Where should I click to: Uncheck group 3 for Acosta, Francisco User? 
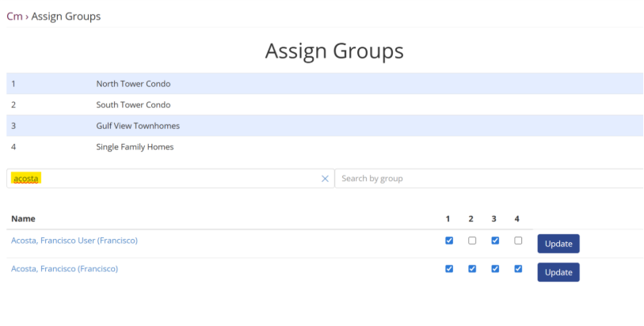tap(495, 241)
